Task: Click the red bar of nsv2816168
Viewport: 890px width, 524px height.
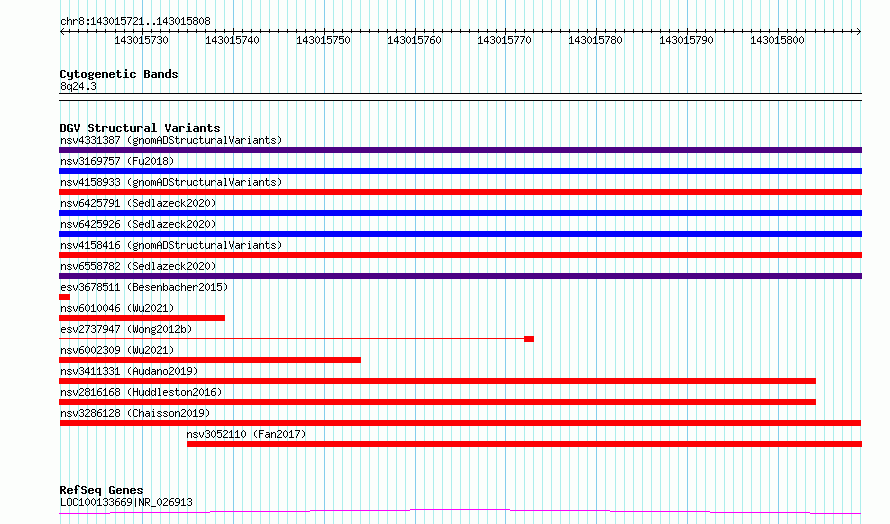Action: click(x=438, y=402)
